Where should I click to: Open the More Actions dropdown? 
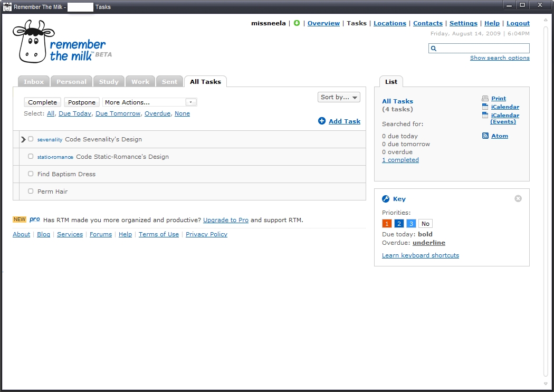[x=149, y=102]
